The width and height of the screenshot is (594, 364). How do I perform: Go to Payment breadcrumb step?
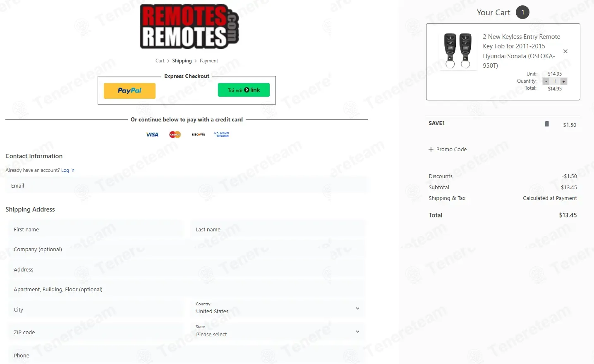pos(209,61)
